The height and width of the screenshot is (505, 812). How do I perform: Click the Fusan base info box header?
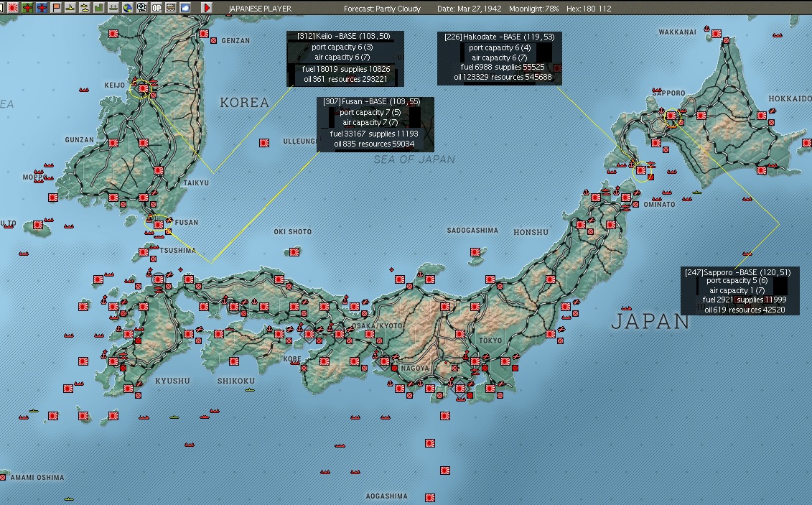[x=372, y=101]
